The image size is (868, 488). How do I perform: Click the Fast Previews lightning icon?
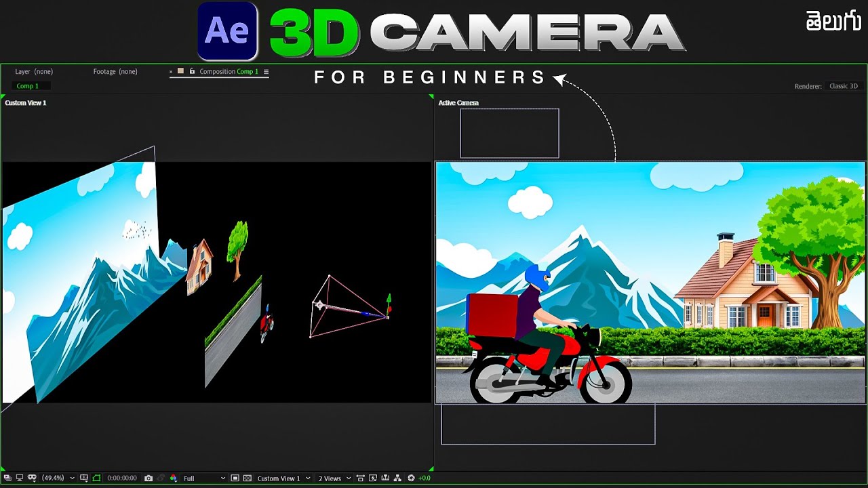tap(373, 478)
